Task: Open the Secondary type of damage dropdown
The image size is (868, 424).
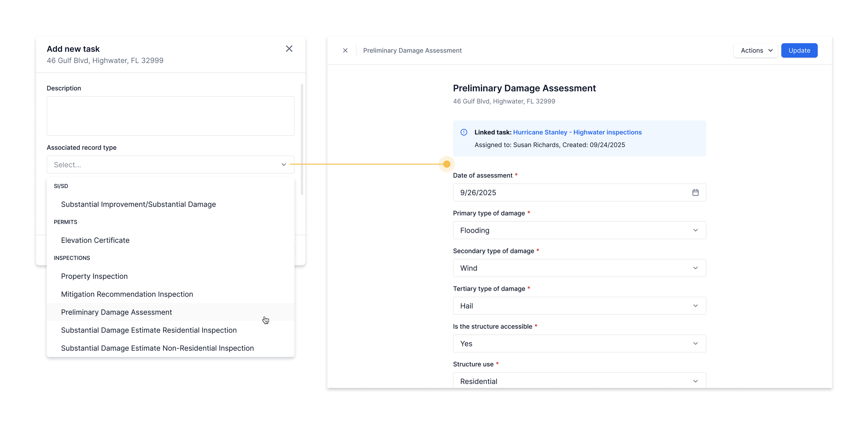Action: pyautogui.click(x=579, y=268)
